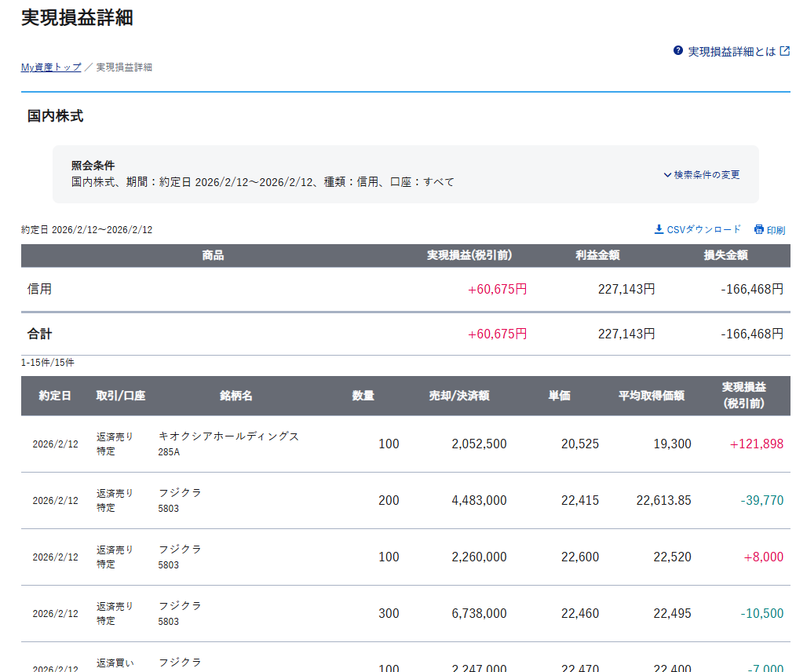Select the キオクシアホールディングス stock name
Image resolution: width=796 pixels, height=672 pixels.
[x=228, y=436]
